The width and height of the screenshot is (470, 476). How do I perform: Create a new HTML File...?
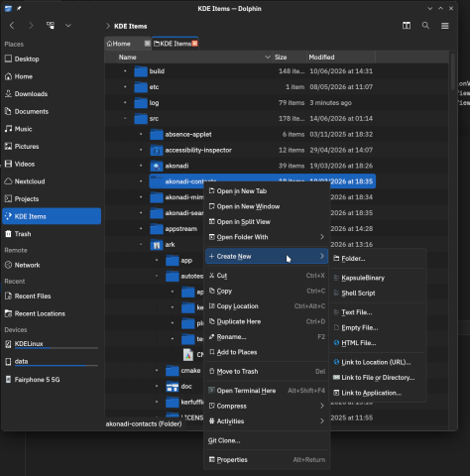[378, 343]
